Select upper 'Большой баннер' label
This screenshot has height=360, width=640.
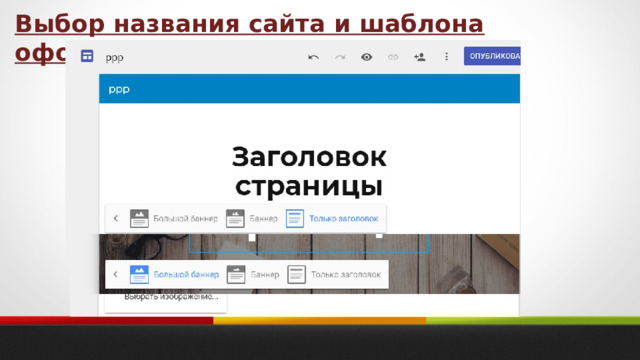point(186,219)
